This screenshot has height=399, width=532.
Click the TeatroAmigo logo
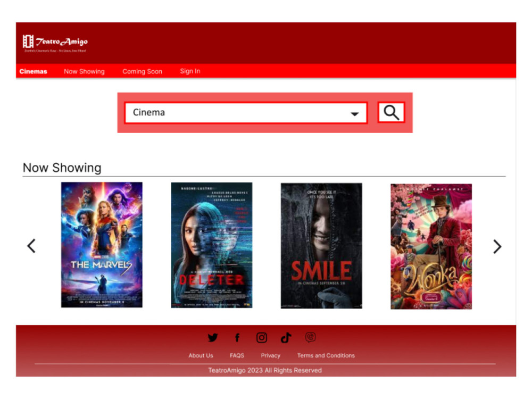(55, 43)
